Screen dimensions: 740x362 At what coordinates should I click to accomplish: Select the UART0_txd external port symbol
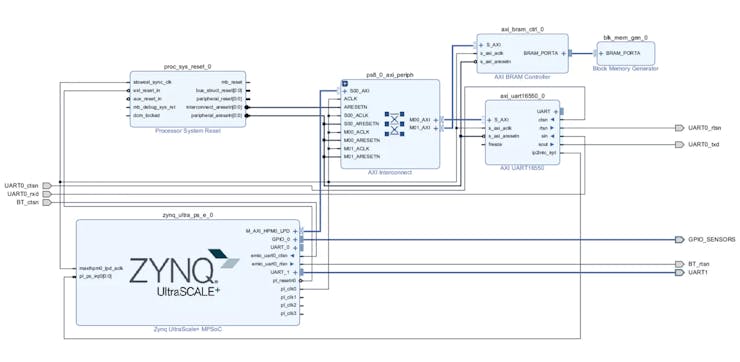pos(679,144)
